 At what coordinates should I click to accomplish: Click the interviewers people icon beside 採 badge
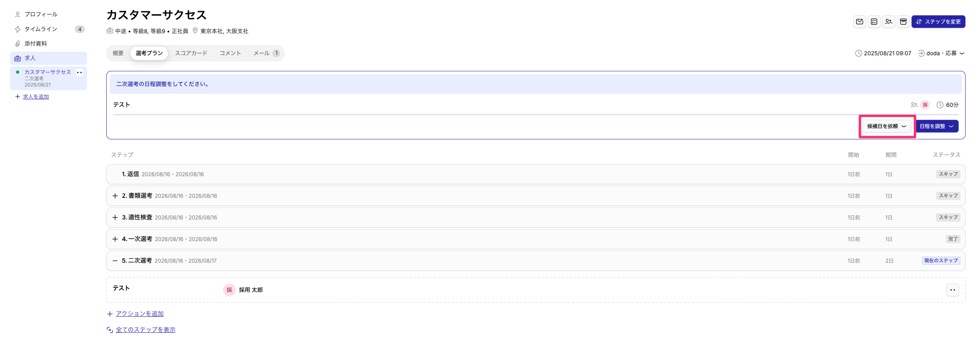point(914,105)
